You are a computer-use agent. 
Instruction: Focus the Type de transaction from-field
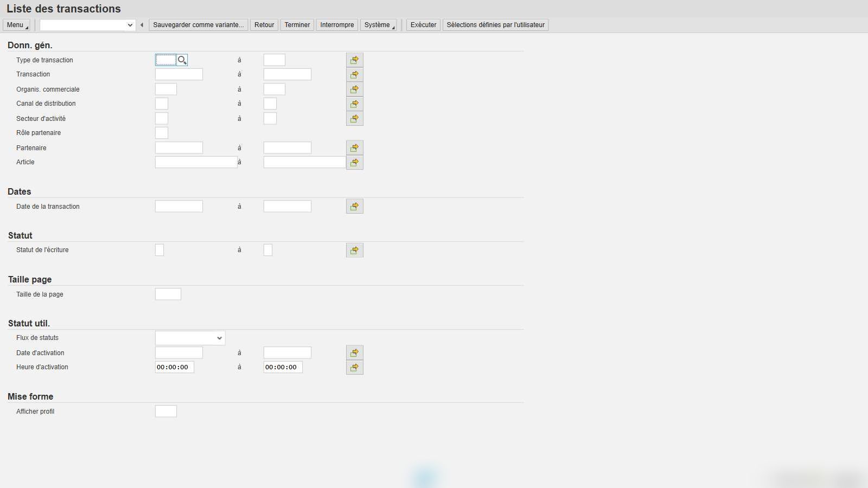166,60
